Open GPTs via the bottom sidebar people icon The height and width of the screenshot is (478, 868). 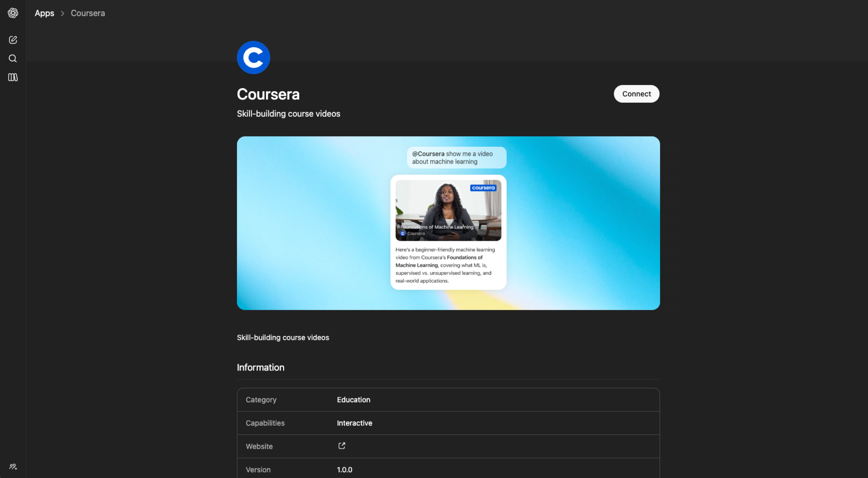(x=13, y=467)
